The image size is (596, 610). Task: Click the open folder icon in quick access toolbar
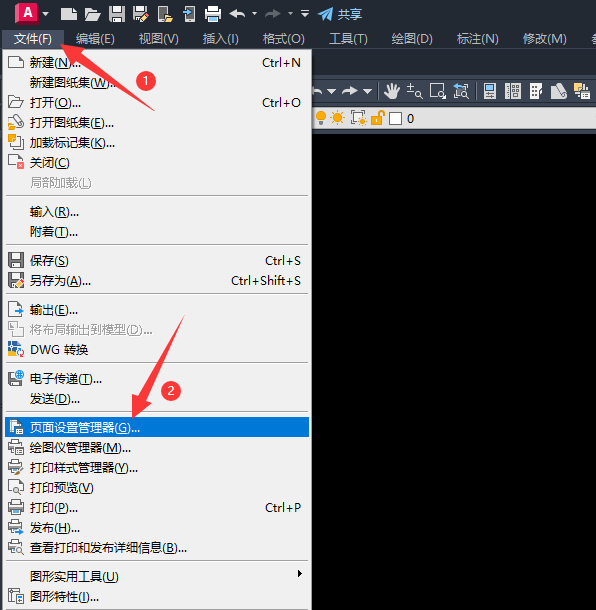(x=93, y=15)
